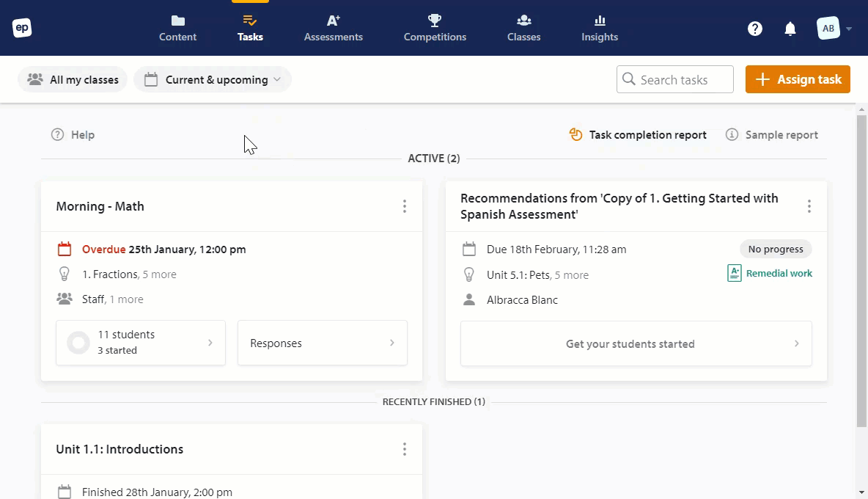Select the Tasks checklist icon

coord(250,21)
